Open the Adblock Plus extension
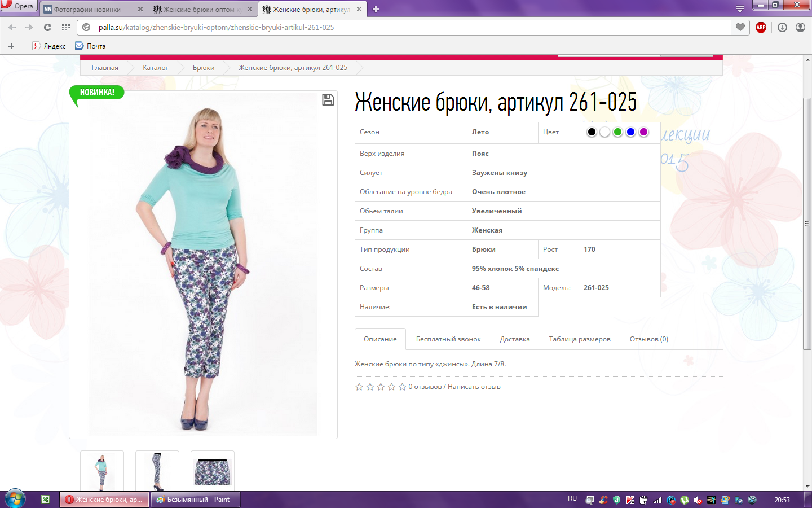The height and width of the screenshot is (508, 812). coord(761,27)
